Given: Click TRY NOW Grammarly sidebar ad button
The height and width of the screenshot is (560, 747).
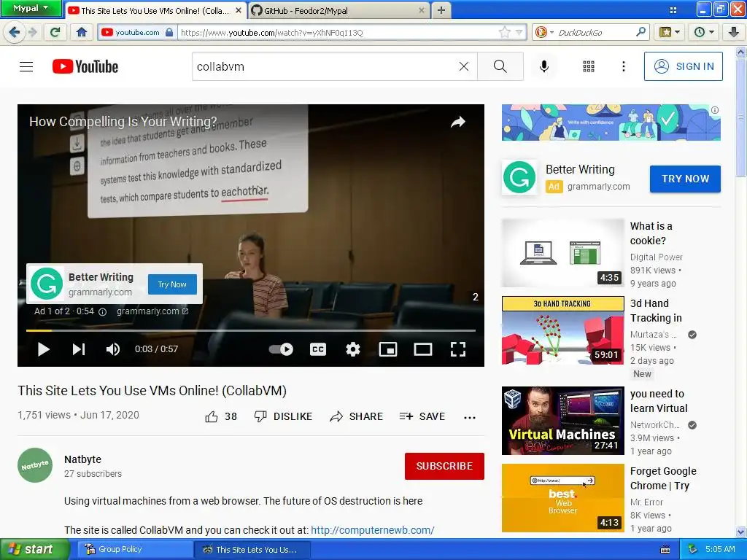Looking at the screenshot, I should pos(685,179).
